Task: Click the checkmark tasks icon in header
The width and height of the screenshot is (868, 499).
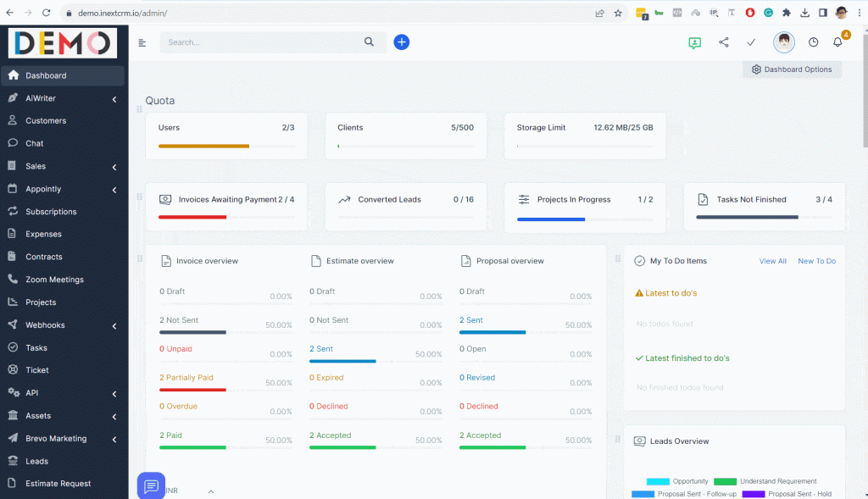Action: 751,42
